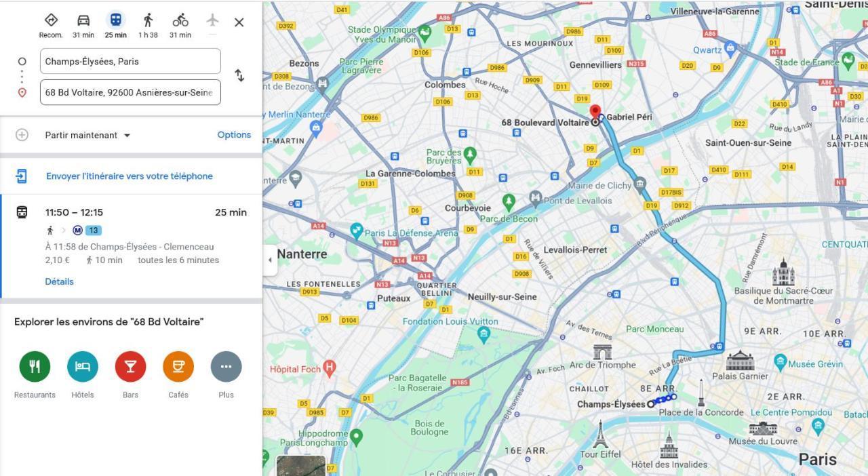Click the Parc des Bruyères marker
The height and width of the screenshot is (476, 868).
click(x=470, y=155)
